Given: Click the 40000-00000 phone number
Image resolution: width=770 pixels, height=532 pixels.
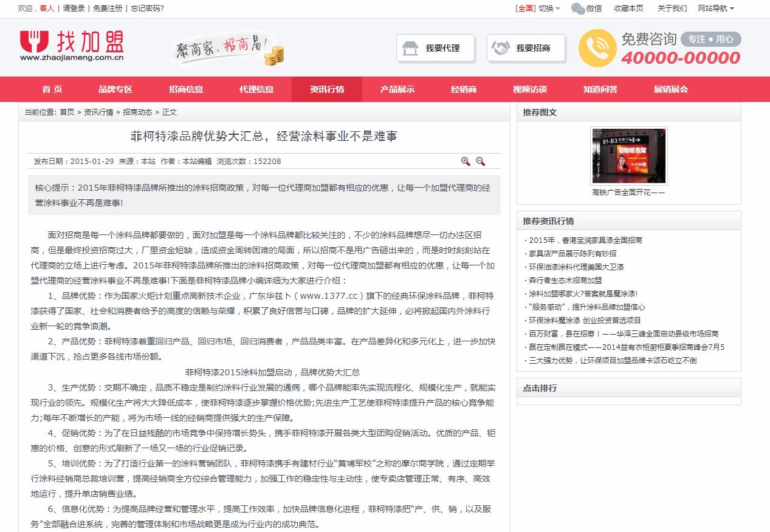Looking at the screenshot, I should tap(681, 58).
